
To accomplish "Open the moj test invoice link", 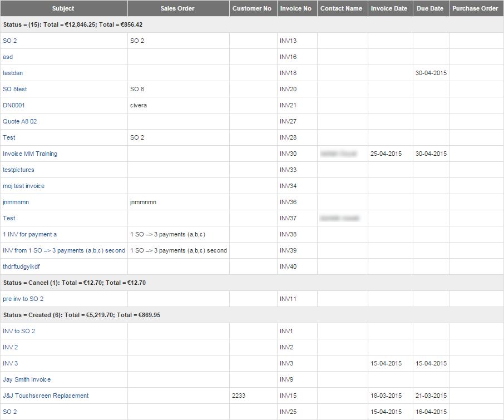I will click(23, 186).
